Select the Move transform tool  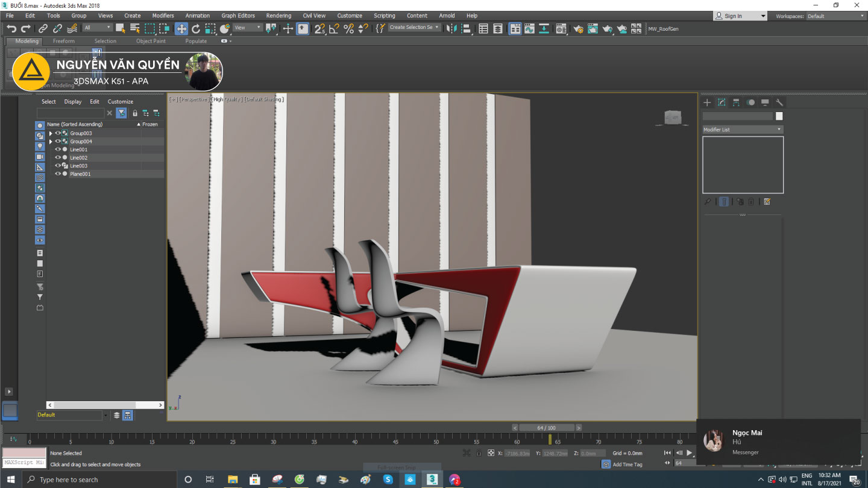click(x=181, y=28)
